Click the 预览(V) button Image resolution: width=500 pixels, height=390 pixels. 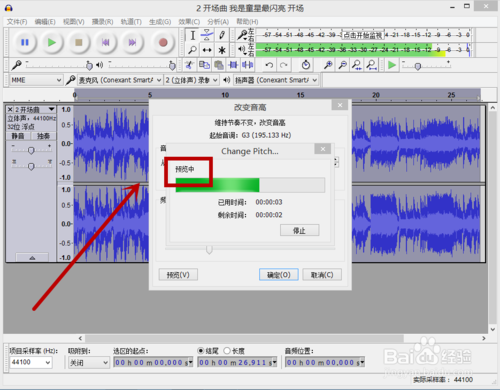tap(178, 275)
